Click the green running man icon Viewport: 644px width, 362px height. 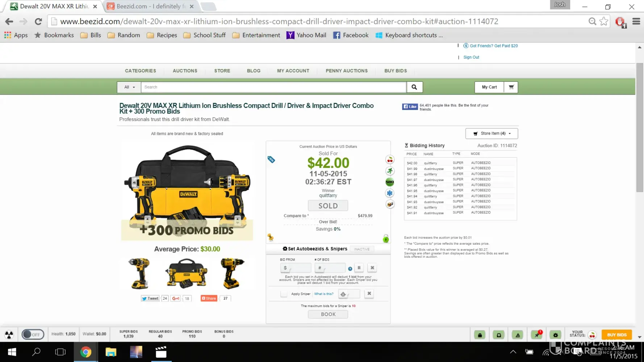pos(390,171)
